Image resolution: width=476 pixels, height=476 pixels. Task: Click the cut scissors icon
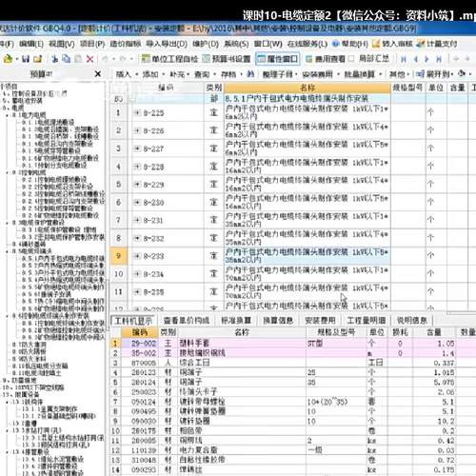point(55,59)
